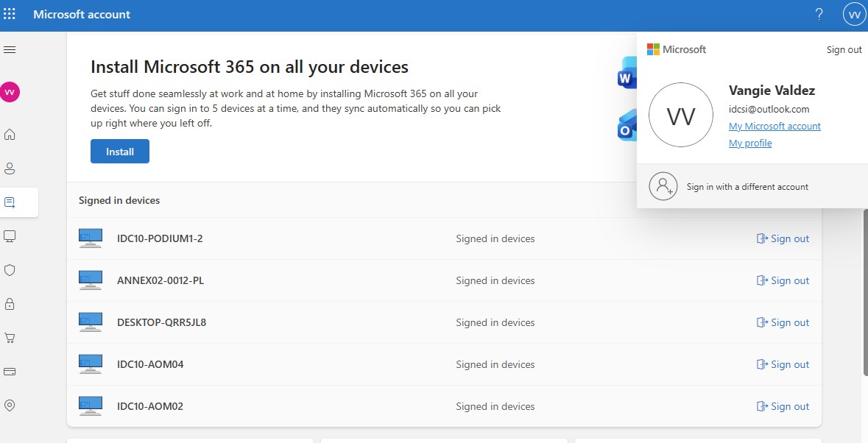This screenshot has width=868, height=443.
Task: Go to Home in the sidebar
Action: click(x=10, y=135)
